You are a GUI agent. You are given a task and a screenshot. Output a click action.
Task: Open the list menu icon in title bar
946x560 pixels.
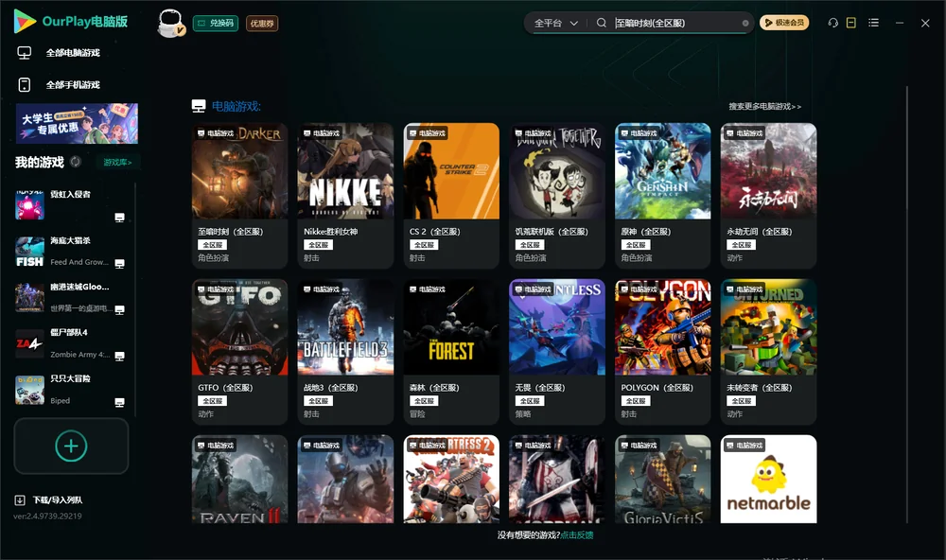point(873,23)
